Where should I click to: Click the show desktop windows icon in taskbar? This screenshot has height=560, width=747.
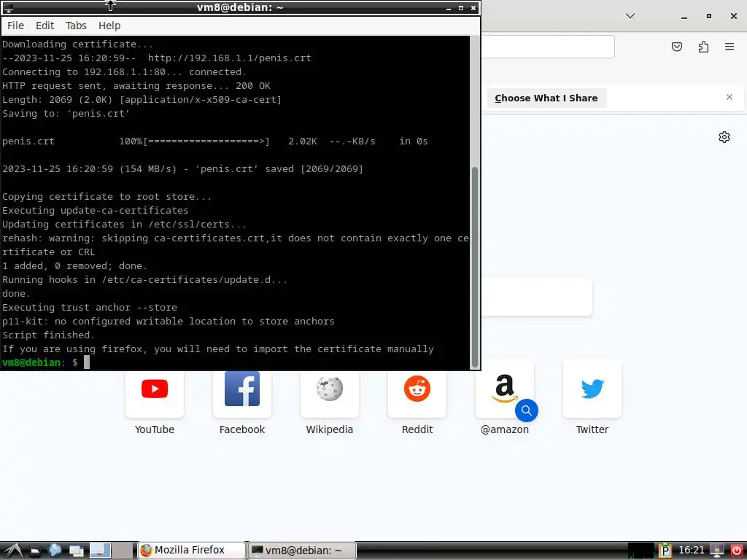tap(76, 551)
